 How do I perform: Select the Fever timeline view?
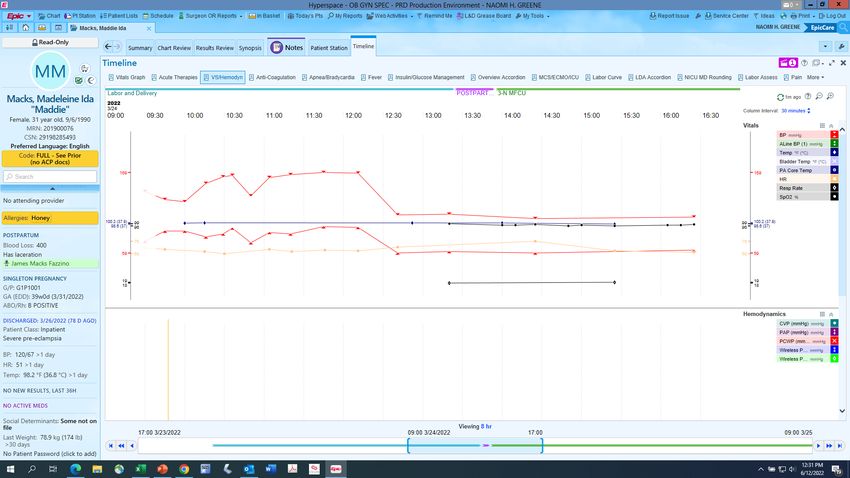371,77
